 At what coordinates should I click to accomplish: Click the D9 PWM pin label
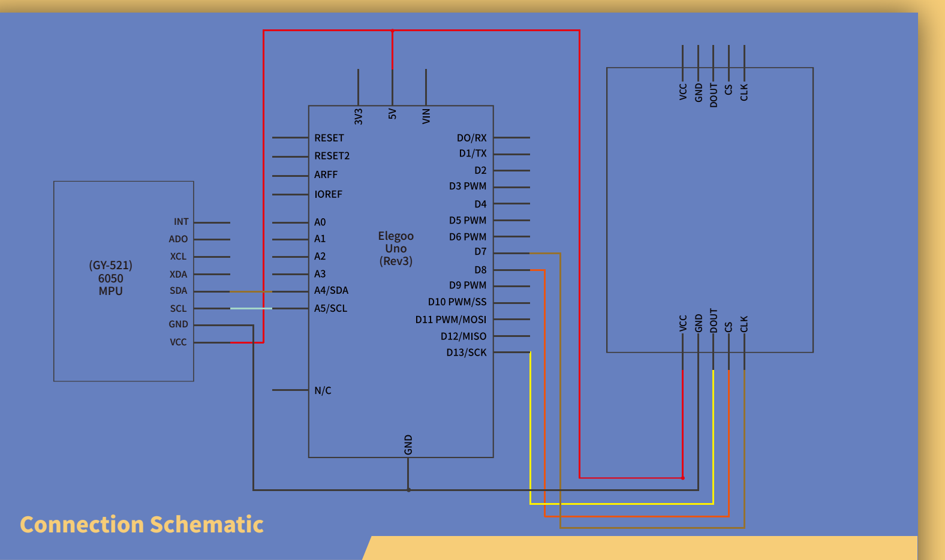(x=468, y=285)
